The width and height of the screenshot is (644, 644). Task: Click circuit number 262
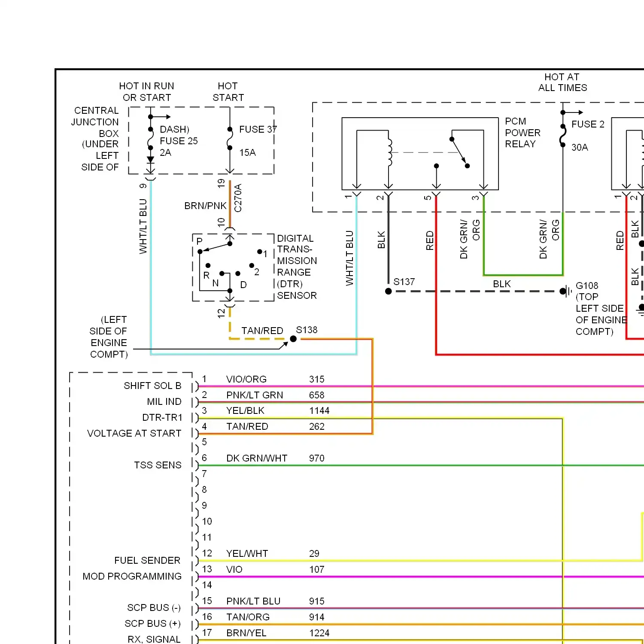(x=317, y=426)
